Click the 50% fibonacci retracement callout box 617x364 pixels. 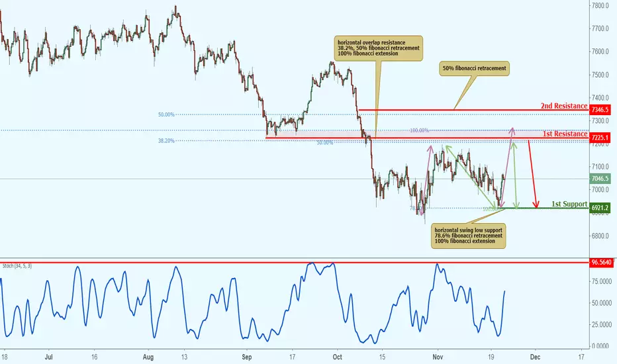click(475, 68)
